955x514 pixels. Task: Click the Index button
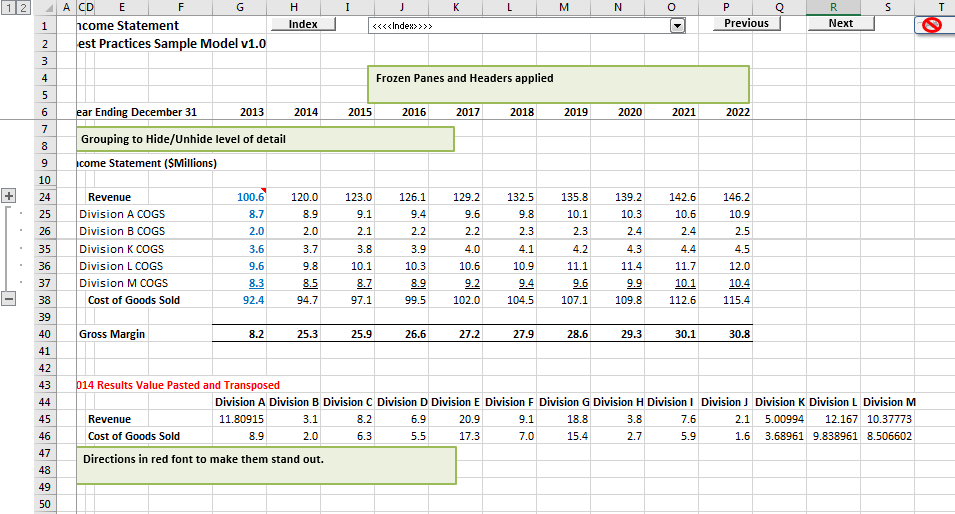point(303,24)
